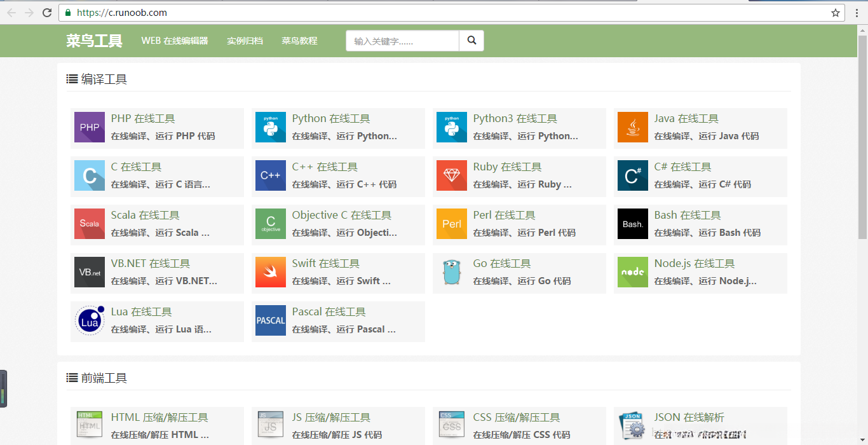Open Java 在线工具 link
868x445 pixels.
pyautogui.click(x=686, y=118)
